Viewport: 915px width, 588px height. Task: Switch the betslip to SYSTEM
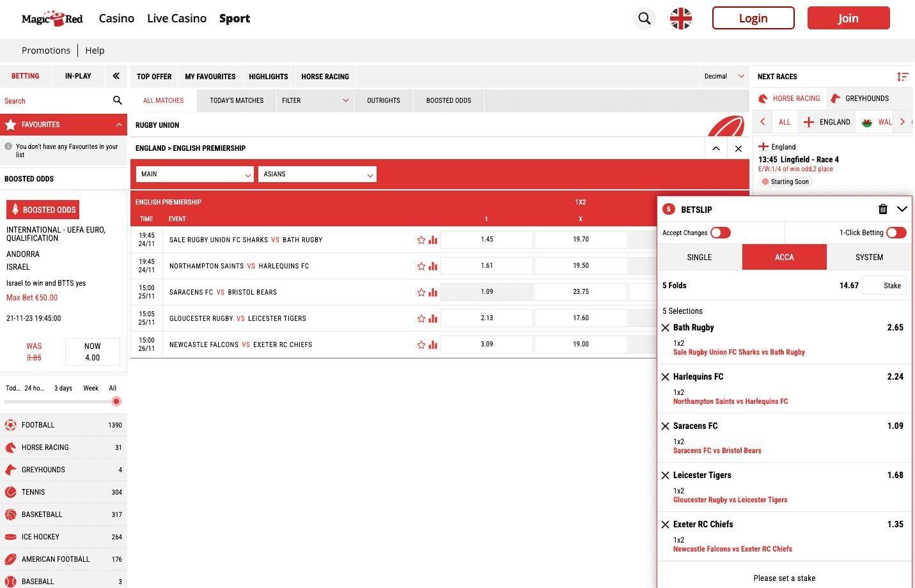[x=869, y=257]
